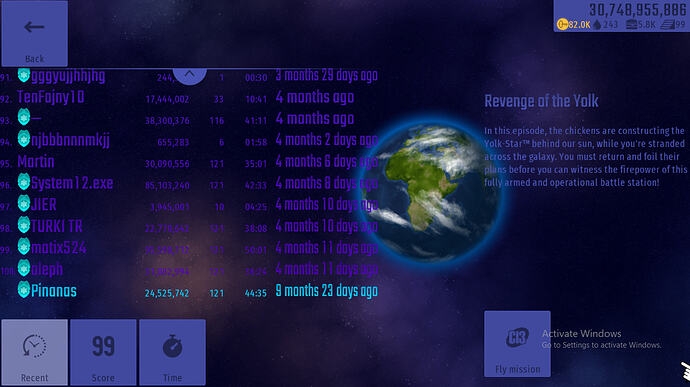Sort leaderboard by Recent
This screenshot has width=690, height=387.
[34, 352]
